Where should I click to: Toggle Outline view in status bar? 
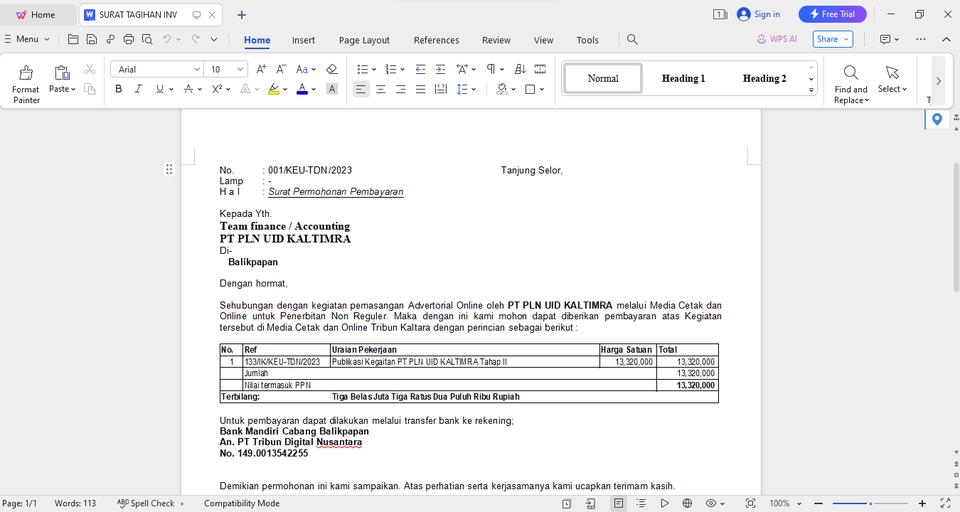(x=641, y=503)
